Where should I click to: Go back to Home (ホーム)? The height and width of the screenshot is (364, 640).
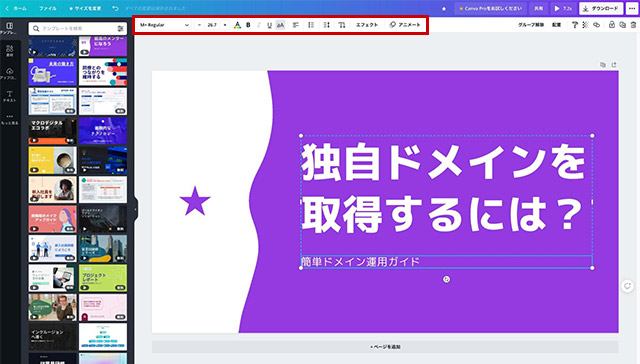(x=16, y=8)
